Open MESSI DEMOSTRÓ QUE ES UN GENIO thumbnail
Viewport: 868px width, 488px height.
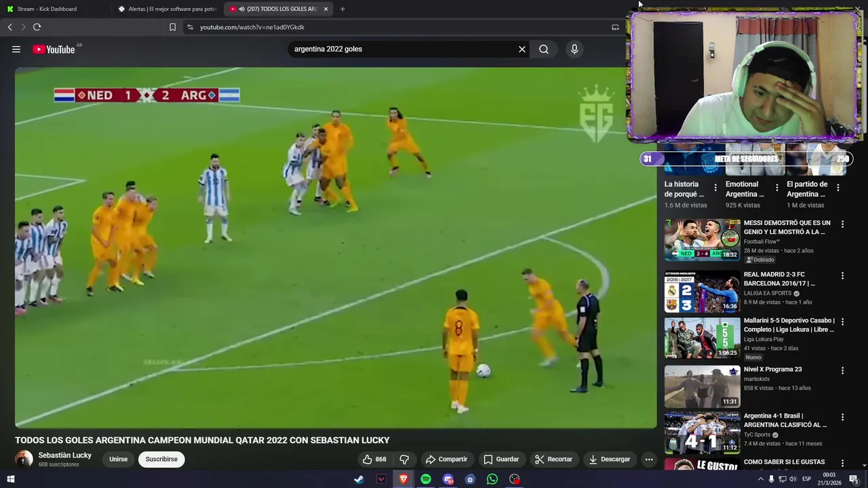click(x=703, y=239)
